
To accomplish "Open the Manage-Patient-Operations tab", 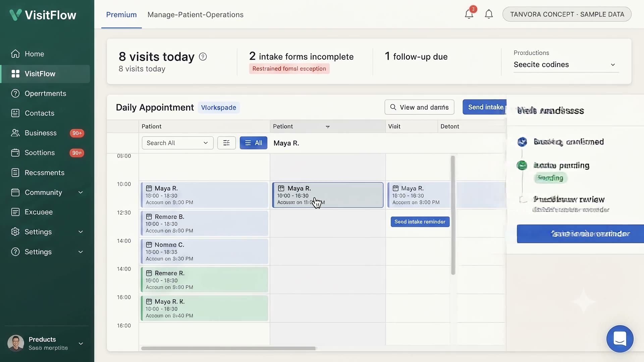I will click(x=196, y=15).
